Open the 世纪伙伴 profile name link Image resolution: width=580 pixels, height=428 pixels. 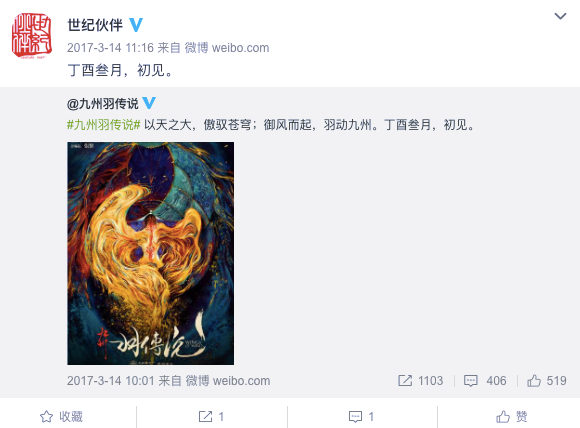tap(95, 25)
